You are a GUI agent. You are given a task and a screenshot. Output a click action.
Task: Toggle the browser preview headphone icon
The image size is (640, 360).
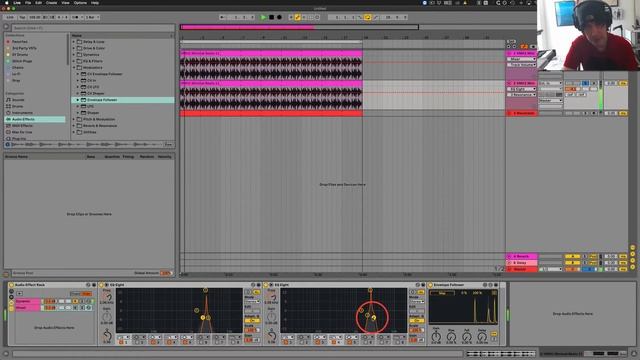[x=7, y=144]
